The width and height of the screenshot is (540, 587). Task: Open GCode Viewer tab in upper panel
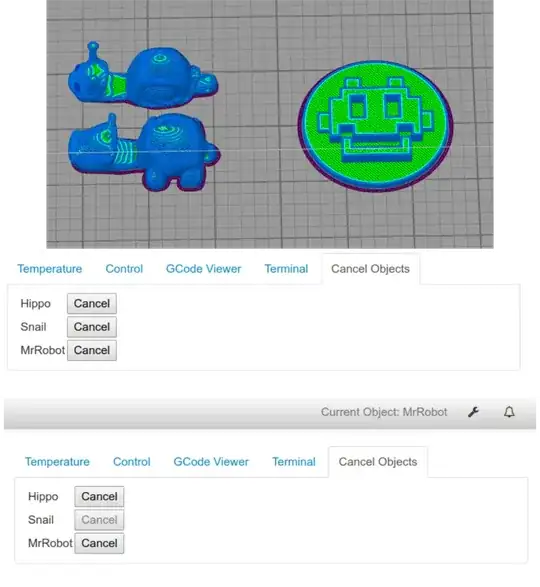pyautogui.click(x=203, y=269)
